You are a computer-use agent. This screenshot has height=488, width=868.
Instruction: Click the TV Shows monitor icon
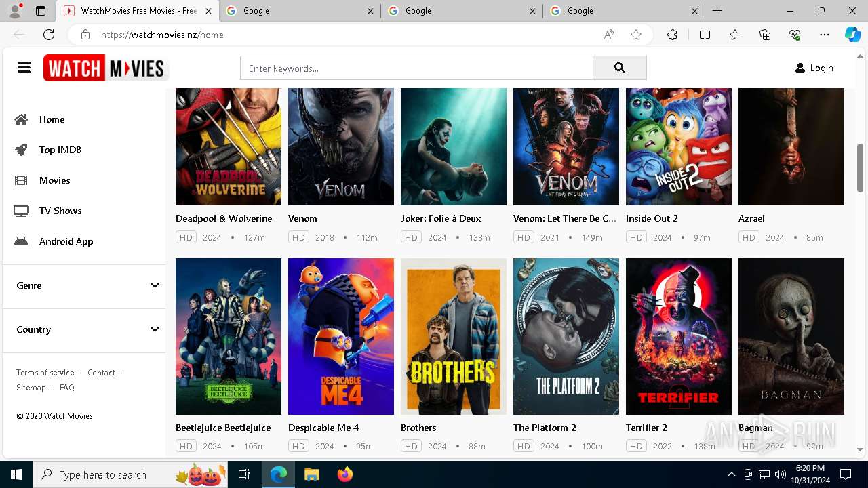[x=22, y=211]
